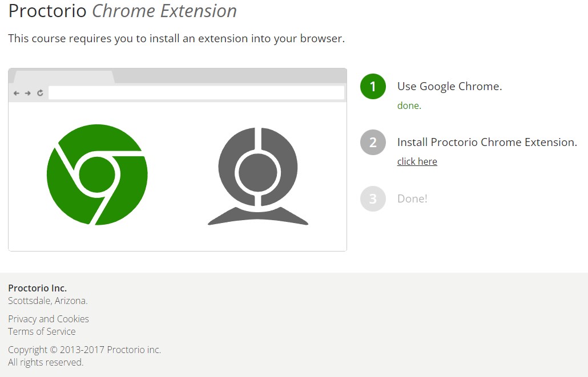This screenshot has width=588, height=377.
Task: Open the Privacy and Cookies link
Action: click(49, 319)
